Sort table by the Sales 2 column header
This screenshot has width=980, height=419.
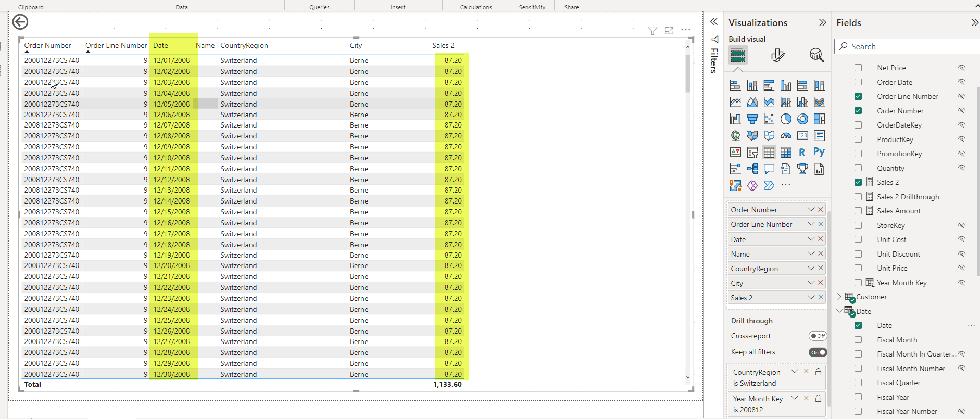pyautogui.click(x=443, y=45)
